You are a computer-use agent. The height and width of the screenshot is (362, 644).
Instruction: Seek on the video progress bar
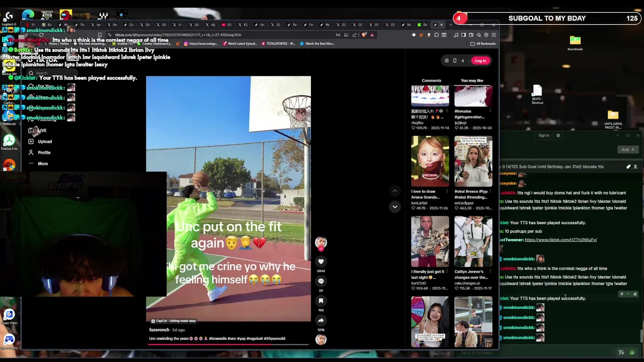[x=228, y=345]
